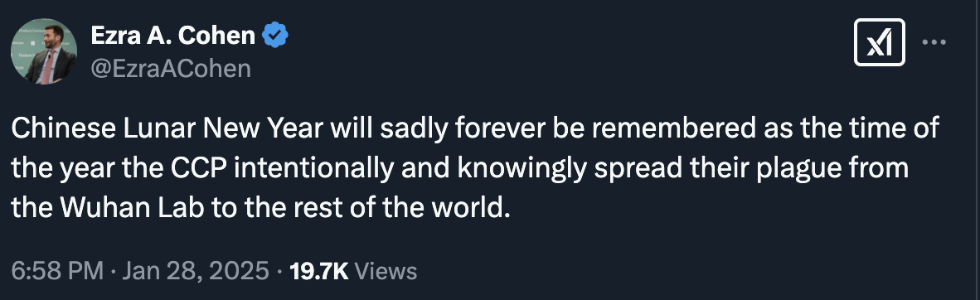Click the blue verified checkmark badge
980x300 pixels.
coord(275,36)
